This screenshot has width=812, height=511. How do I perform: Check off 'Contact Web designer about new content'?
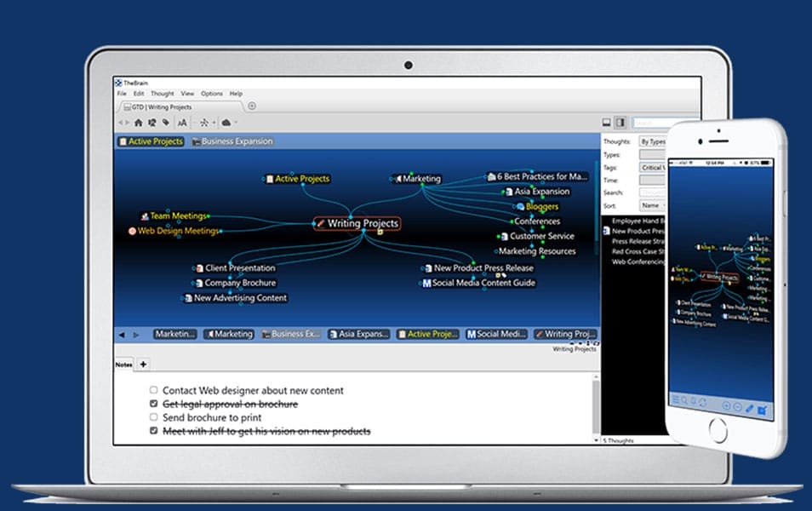click(155, 390)
